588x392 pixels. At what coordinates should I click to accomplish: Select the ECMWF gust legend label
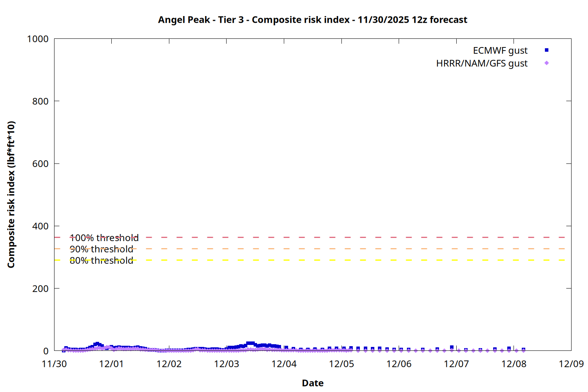[x=500, y=51]
